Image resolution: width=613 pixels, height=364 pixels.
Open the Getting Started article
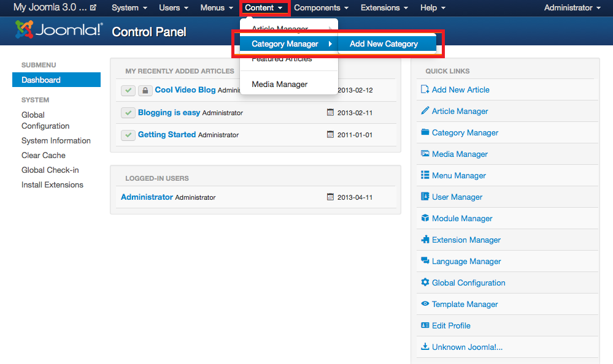pos(167,134)
